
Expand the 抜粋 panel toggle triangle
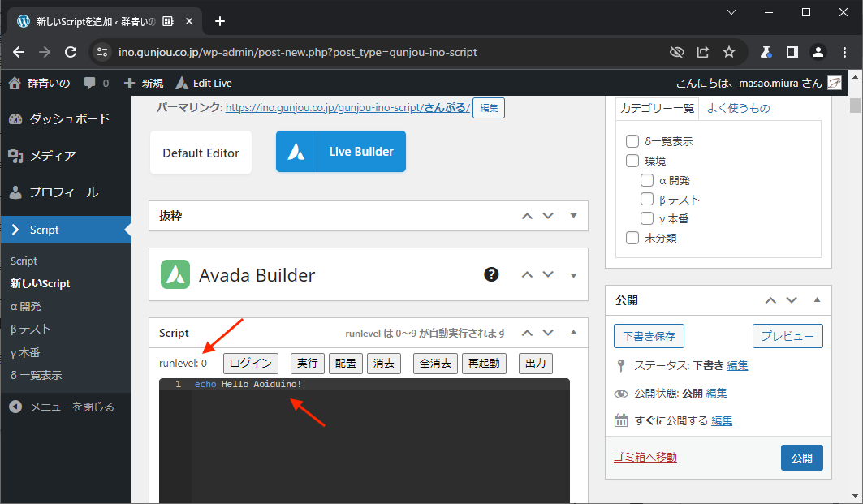click(x=573, y=216)
